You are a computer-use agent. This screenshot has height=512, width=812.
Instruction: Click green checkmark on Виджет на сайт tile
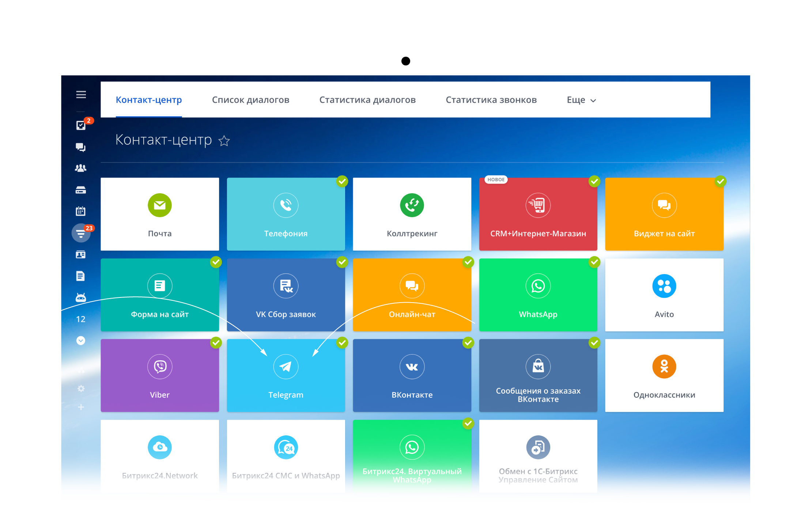coord(720,181)
